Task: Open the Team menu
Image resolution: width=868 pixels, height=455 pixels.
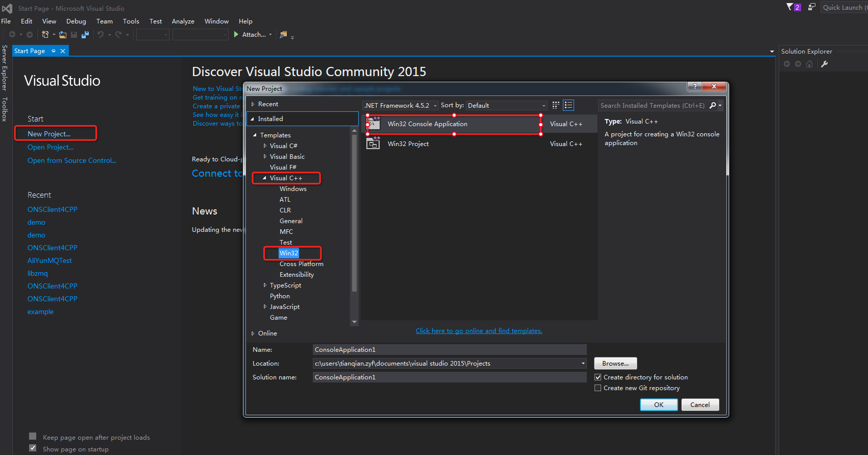Action: (x=105, y=21)
